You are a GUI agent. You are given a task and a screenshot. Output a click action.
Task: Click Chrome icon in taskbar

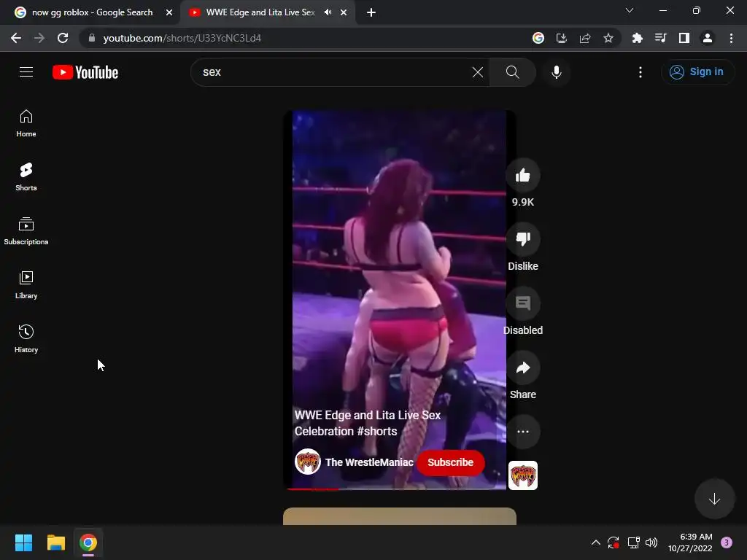point(88,542)
